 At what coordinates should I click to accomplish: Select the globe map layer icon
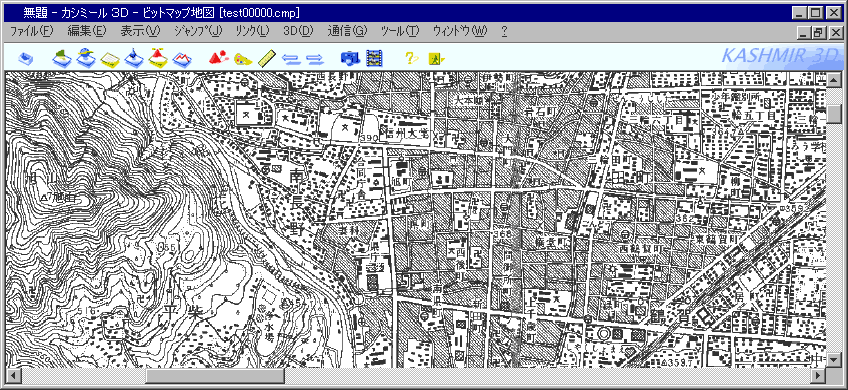point(86,57)
